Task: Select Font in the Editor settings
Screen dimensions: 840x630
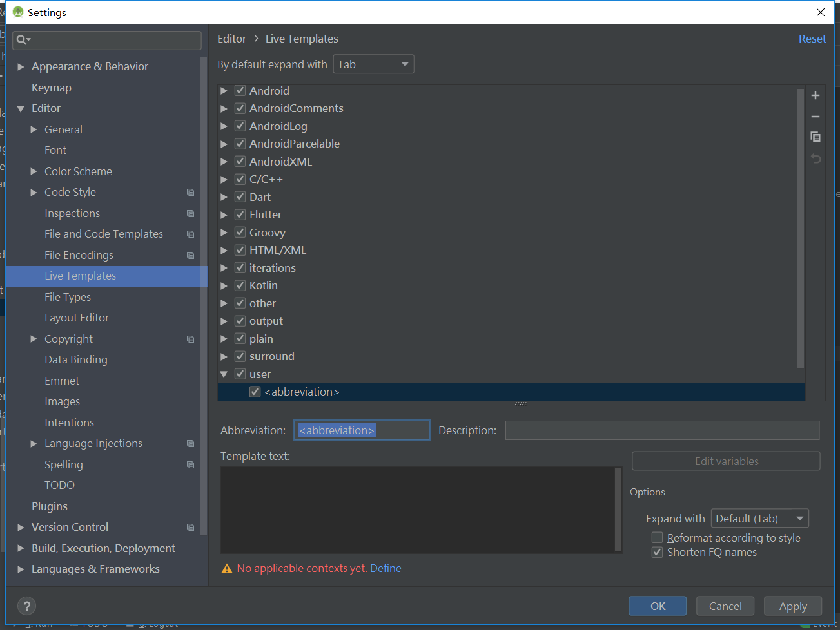Action: (x=55, y=150)
